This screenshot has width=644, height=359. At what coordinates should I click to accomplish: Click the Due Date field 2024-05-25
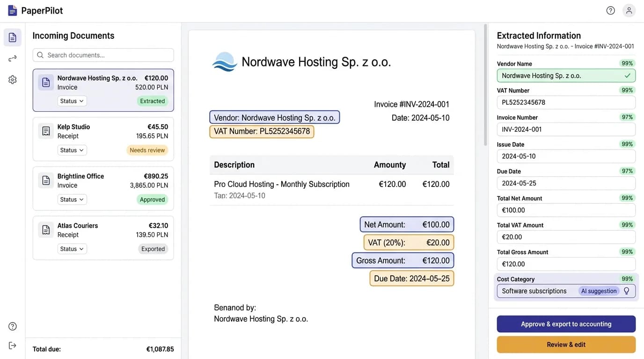(566, 183)
